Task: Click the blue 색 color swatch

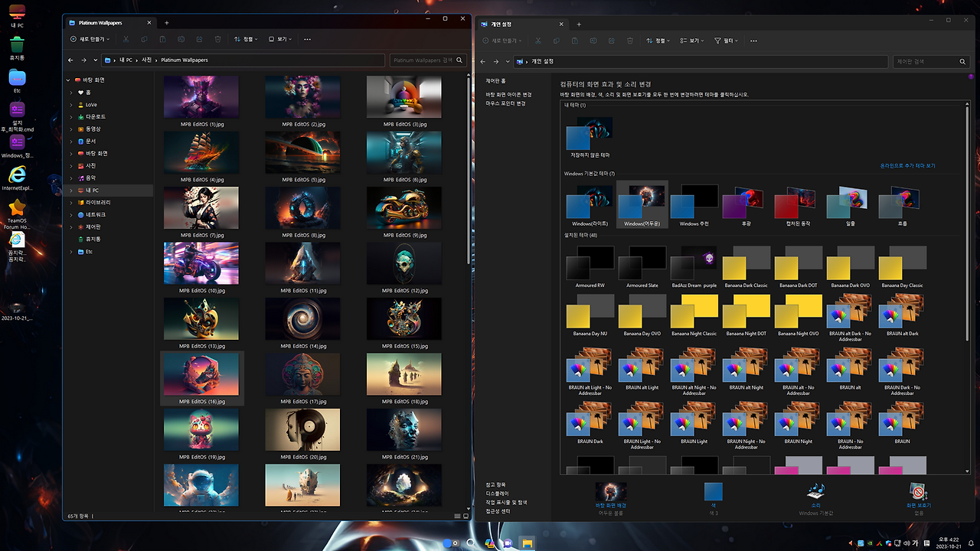Action: pyautogui.click(x=713, y=490)
